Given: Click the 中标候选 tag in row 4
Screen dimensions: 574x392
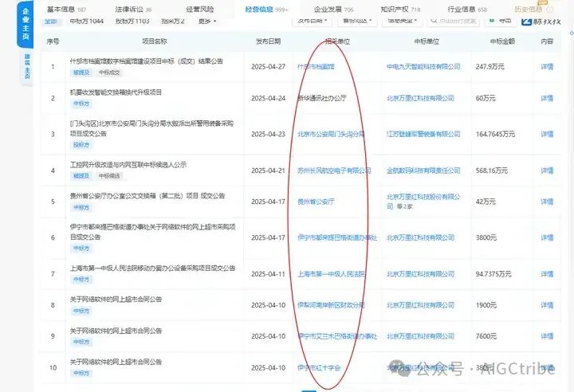Looking at the screenshot, I should tap(109, 176).
